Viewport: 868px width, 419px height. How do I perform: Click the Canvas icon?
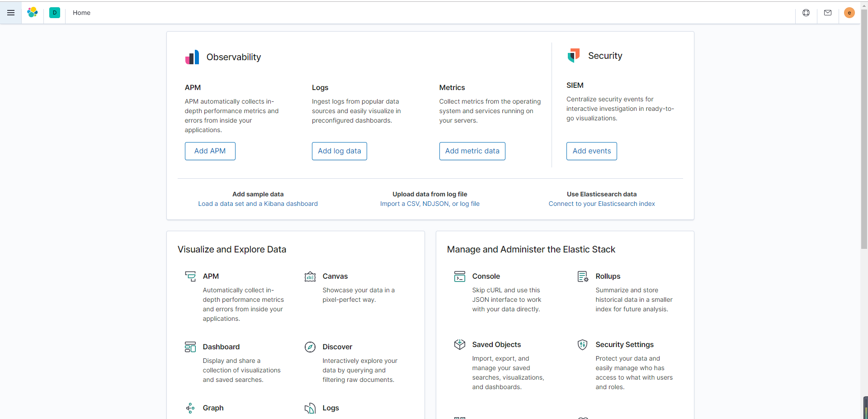310,276
